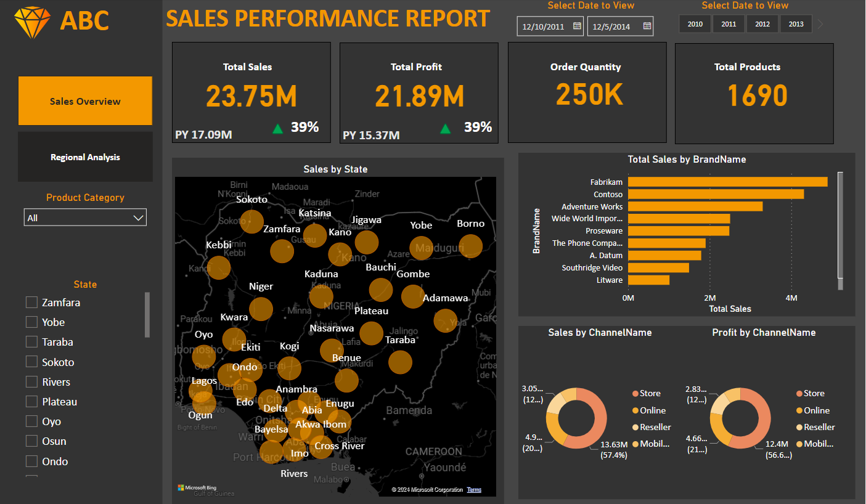Click the Total Profit 21.89M value

pos(419,96)
